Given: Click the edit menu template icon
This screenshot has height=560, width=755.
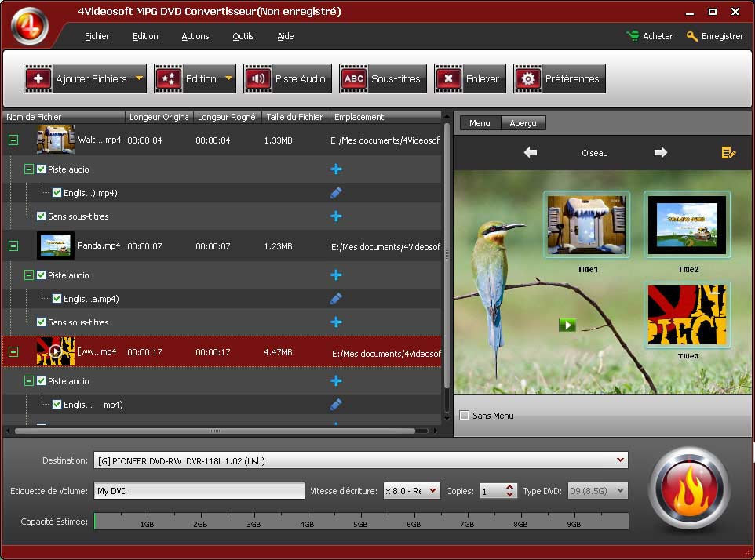Looking at the screenshot, I should tap(728, 153).
